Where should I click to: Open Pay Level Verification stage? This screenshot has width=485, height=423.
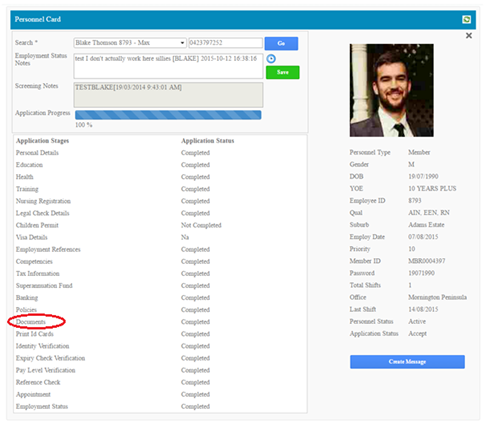pos(46,370)
